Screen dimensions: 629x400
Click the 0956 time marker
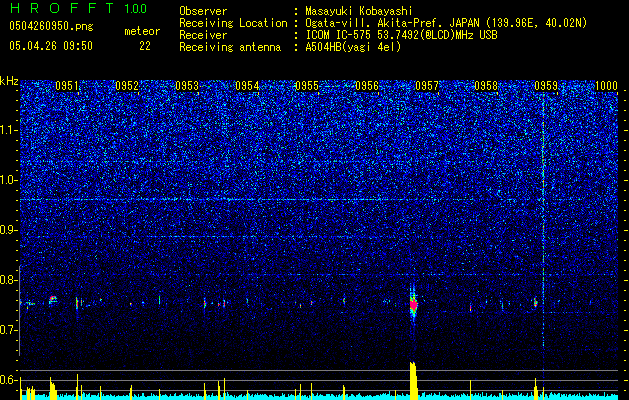coord(367,86)
